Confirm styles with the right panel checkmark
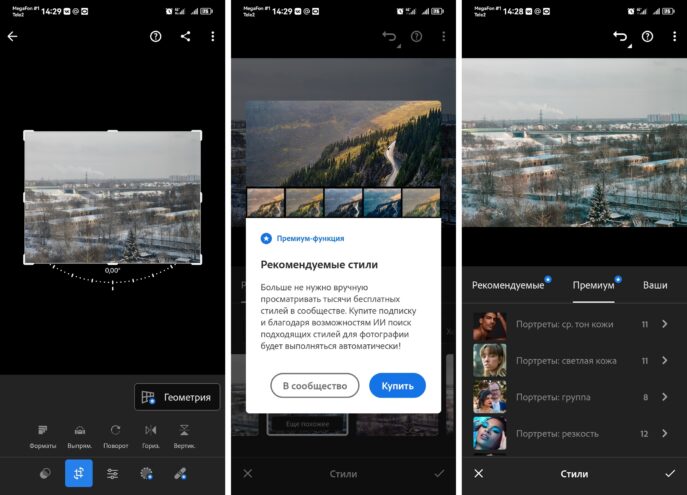This screenshot has width=687, height=495. click(669, 473)
